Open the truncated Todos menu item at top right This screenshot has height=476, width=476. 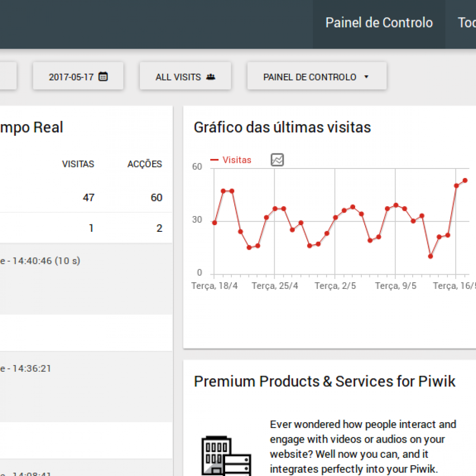pyautogui.click(x=467, y=23)
